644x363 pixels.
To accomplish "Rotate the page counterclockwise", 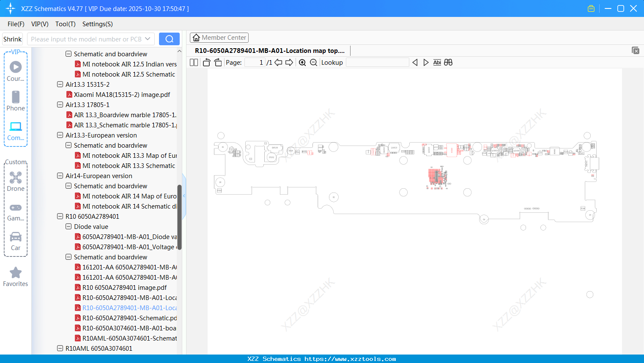I will click(206, 63).
